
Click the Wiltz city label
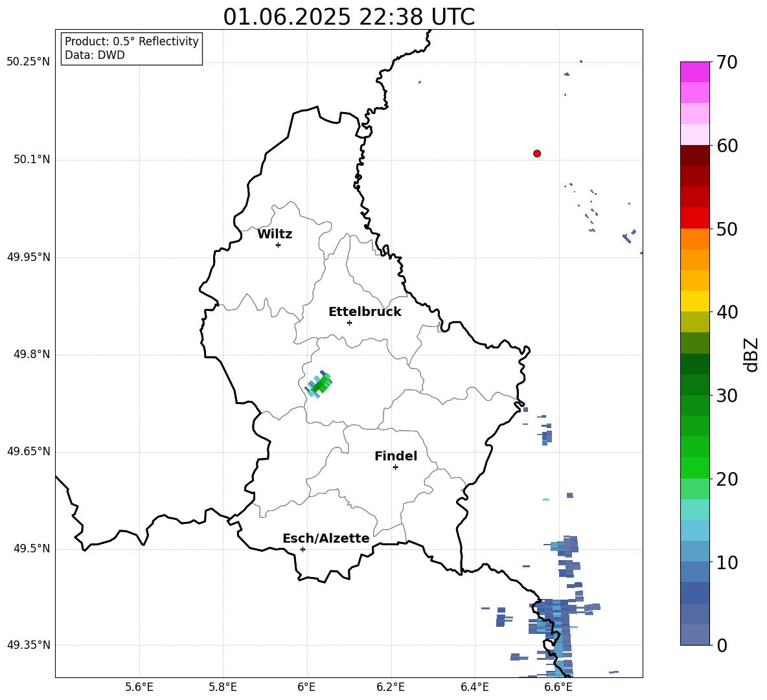point(275,234)
